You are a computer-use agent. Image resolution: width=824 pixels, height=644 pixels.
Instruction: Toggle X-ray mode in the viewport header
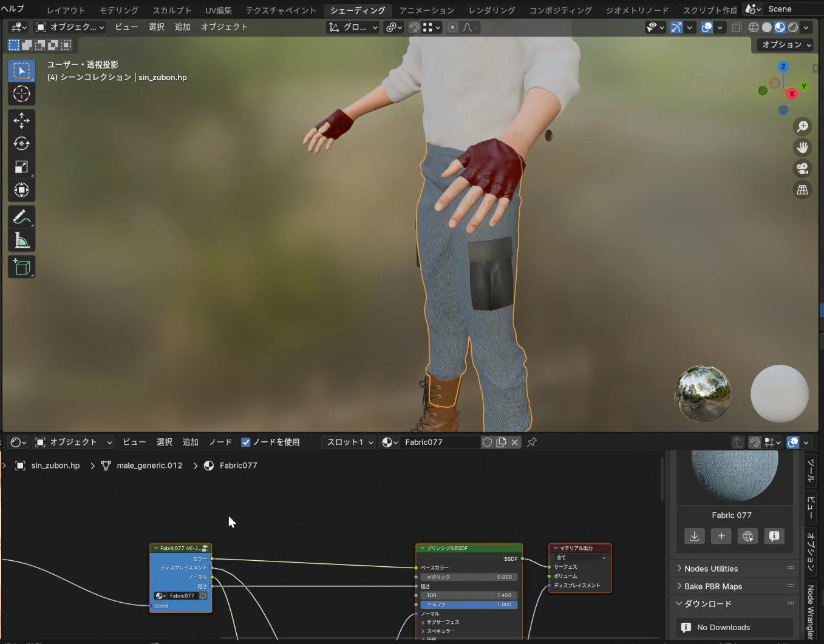tap(737, 27)
